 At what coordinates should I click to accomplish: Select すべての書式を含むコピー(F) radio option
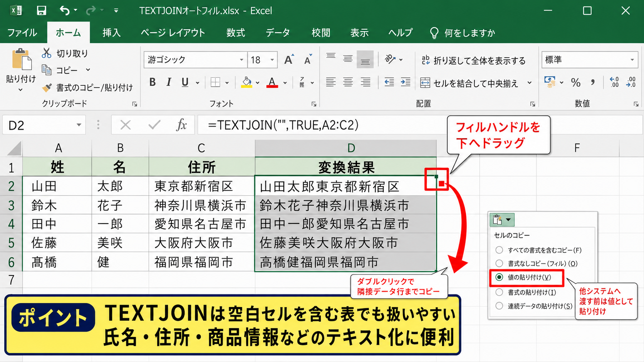(x=499, y=250)
